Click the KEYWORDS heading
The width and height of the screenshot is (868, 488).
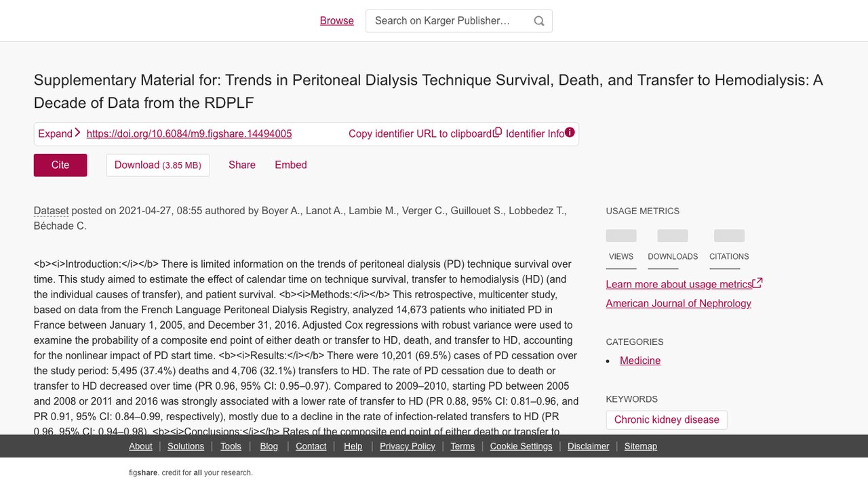point(632,399)
